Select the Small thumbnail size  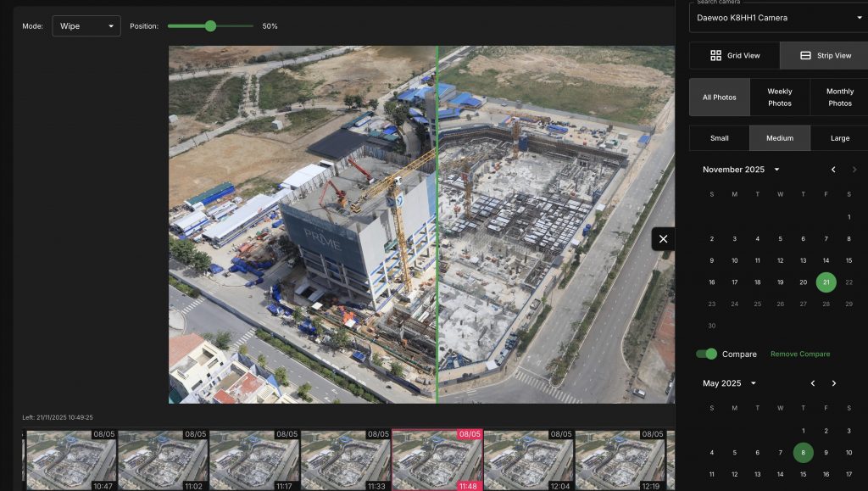[x=719, y=138]
